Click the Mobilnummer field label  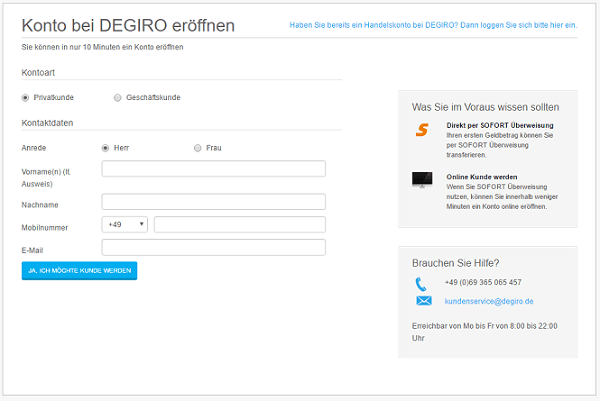point(45,228)
